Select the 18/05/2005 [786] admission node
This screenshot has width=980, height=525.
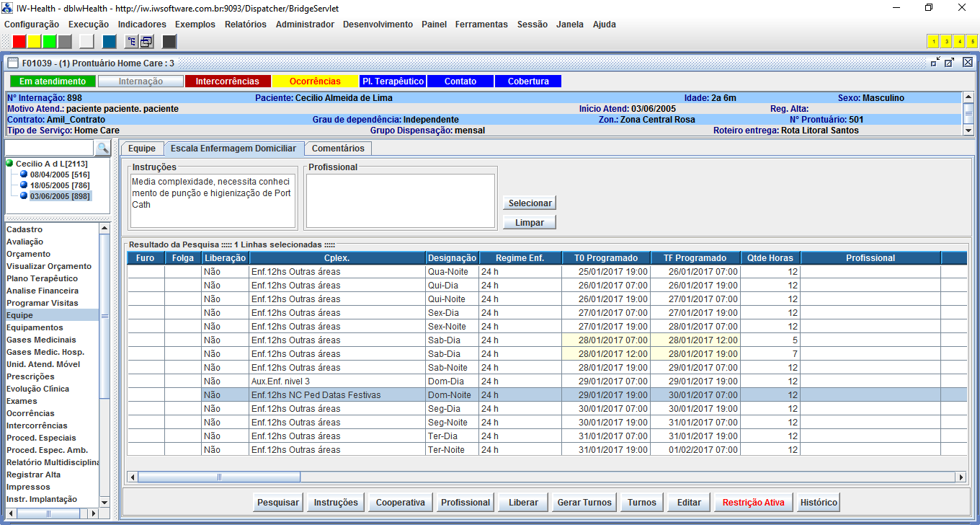pos(59,185)
